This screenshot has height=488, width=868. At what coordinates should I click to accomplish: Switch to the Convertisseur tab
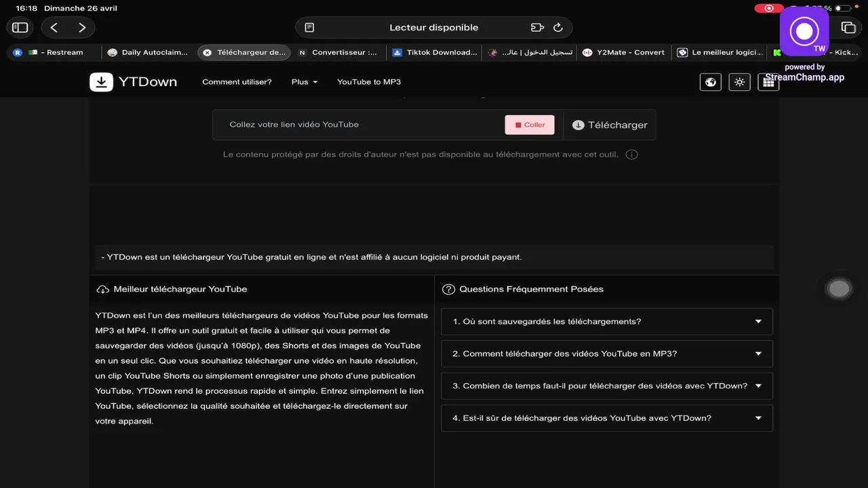click(x=338, y=52)
